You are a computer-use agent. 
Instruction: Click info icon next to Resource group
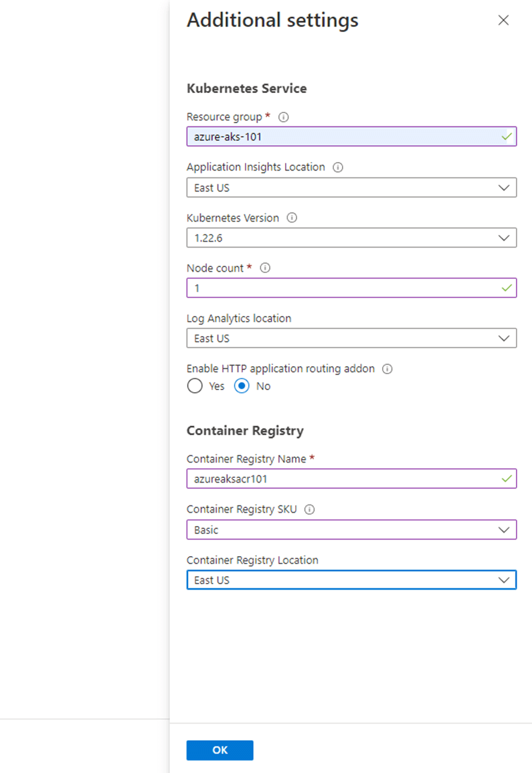pos(283,117)
